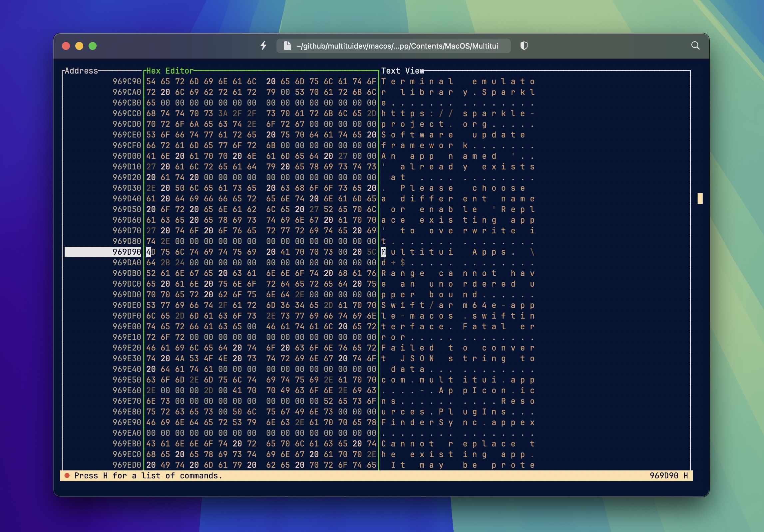The image size is (764, 532).
Task: Click the highlighted M character in Text View
Action: [x=384, y=252]
